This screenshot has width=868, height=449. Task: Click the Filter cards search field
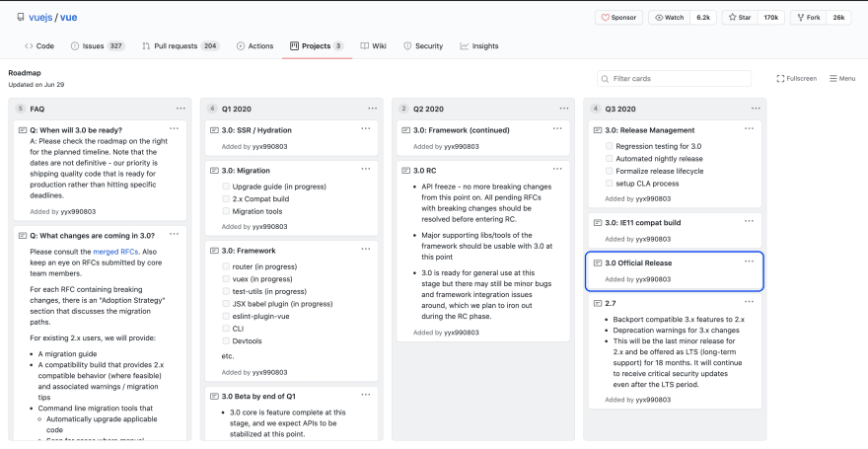coord(680,78)
